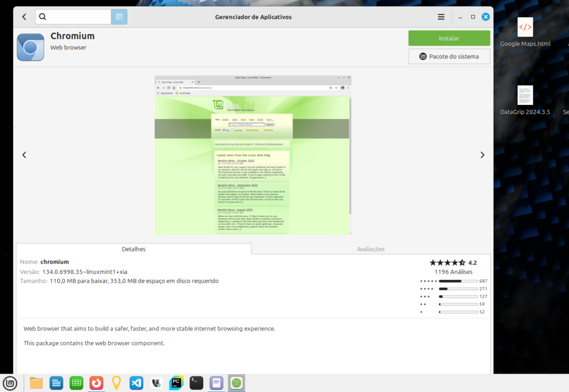Select the Detalhes tab
This screenshot has height=392, width=569.
point(133,249)
